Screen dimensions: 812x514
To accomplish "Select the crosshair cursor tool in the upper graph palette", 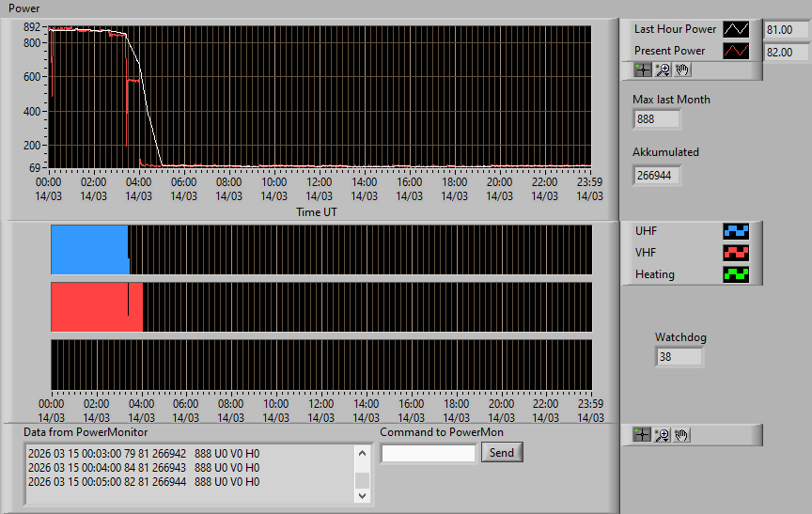I will pyautogui.click(x=643, y=70).
